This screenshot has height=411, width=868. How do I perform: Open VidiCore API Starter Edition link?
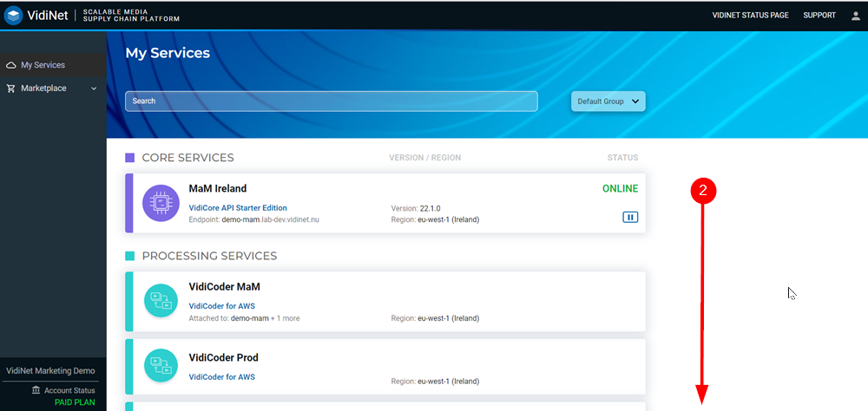(x=238, y=208)
